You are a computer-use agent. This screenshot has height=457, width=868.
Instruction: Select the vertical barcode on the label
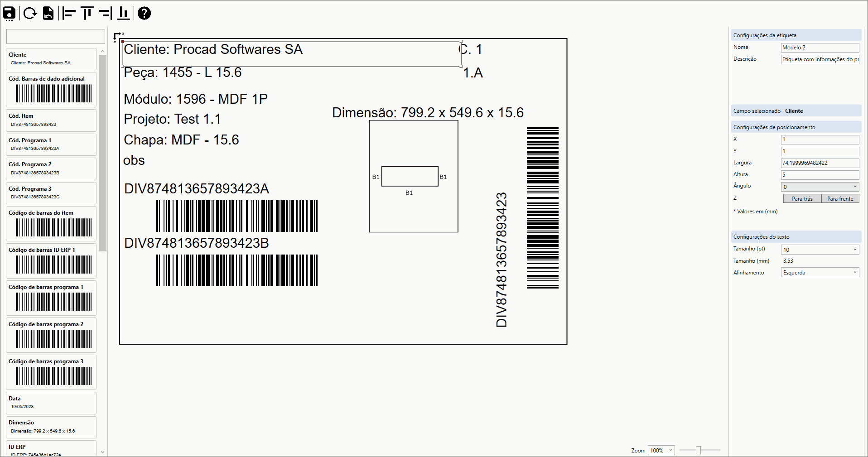pyautogui.click(x=543, y=208)
